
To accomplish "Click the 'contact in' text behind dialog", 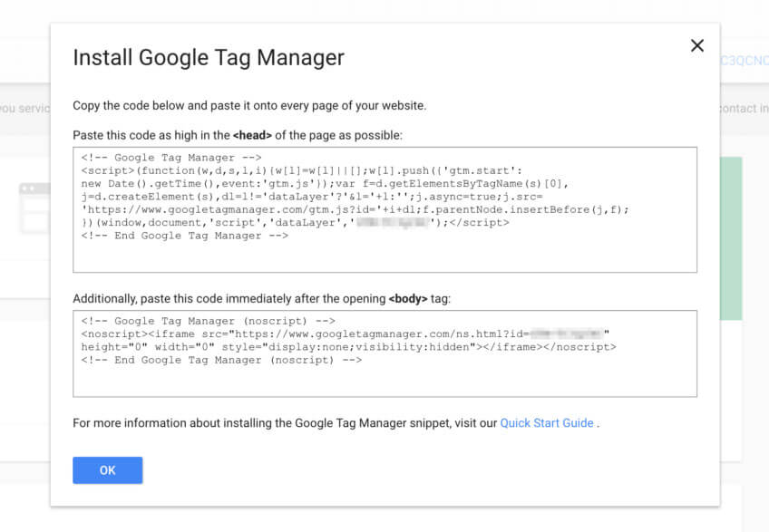I will tap(744, 109).
